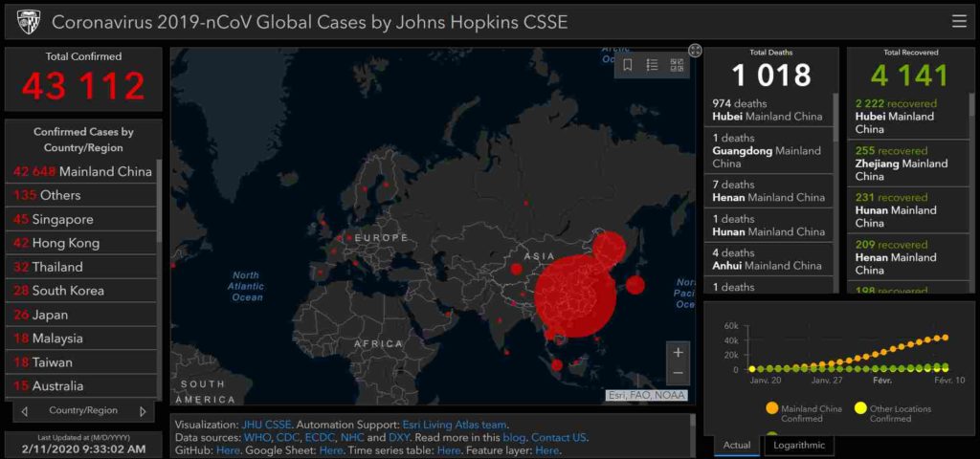Click the 231 recovered Hunan entry

pos(908,209)
